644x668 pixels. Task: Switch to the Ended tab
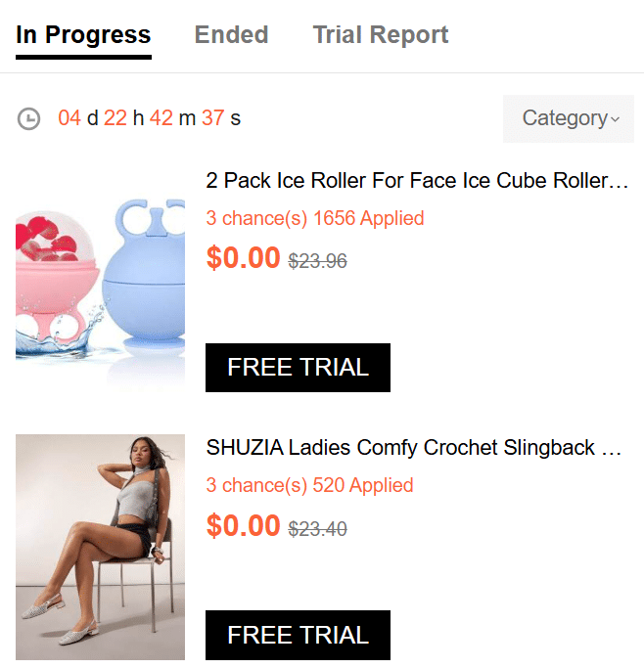231,35
